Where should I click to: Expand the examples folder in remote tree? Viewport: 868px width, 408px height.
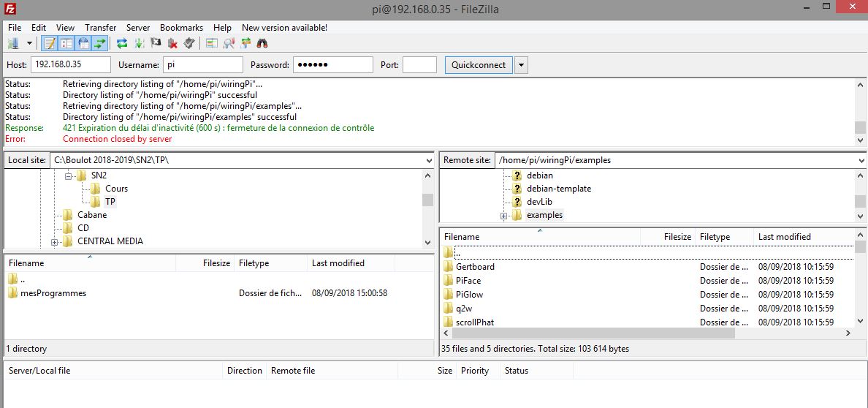coord(503,216)
